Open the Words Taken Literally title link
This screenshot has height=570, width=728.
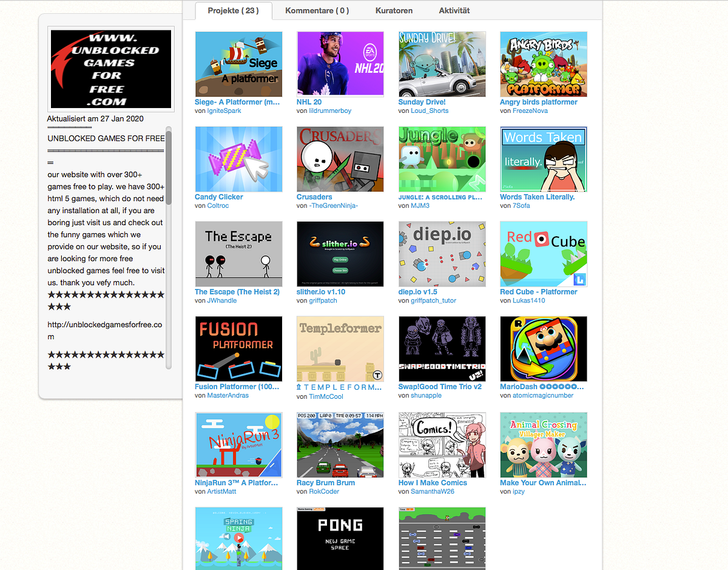[539, 196]
